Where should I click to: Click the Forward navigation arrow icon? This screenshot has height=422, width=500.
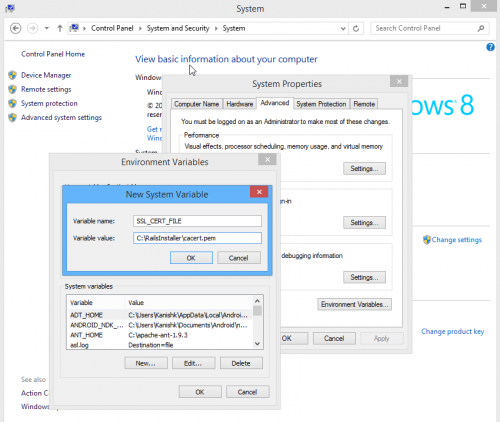pyautogui.click(x=32, y=28)
